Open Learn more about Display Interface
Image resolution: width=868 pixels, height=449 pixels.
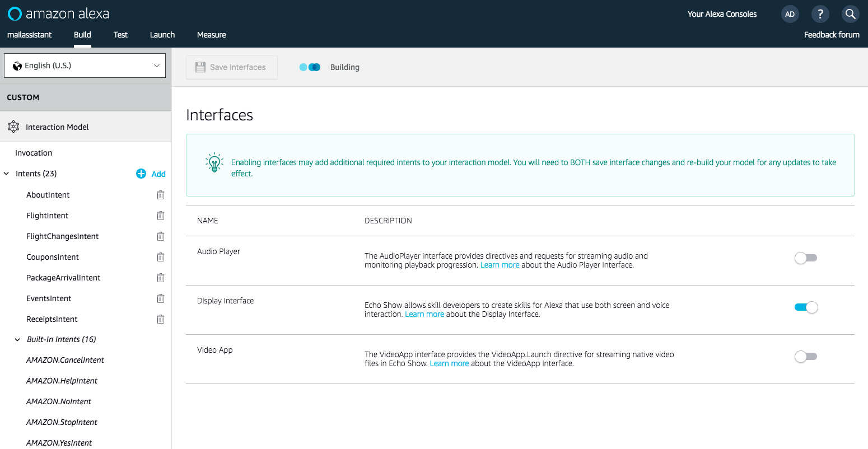pos(424,314)
